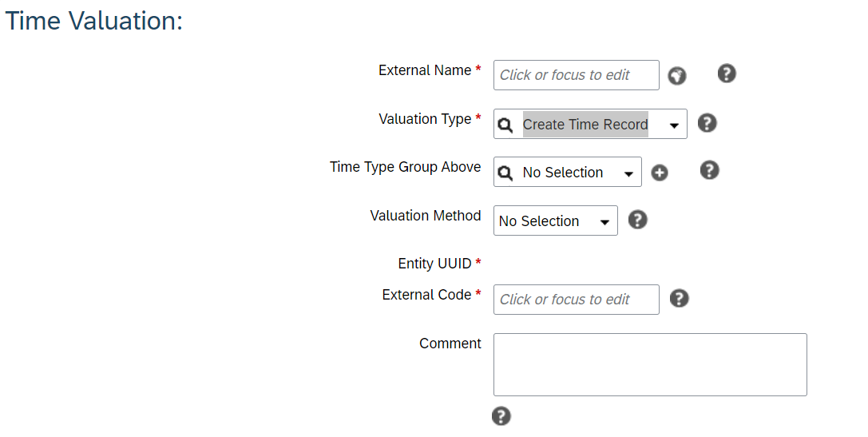
Task: Click No Selection text in Time Type Group
Action: tap(562, 173)
